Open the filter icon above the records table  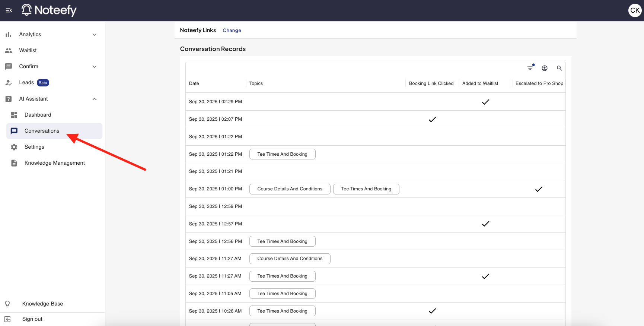coord(530,68)
